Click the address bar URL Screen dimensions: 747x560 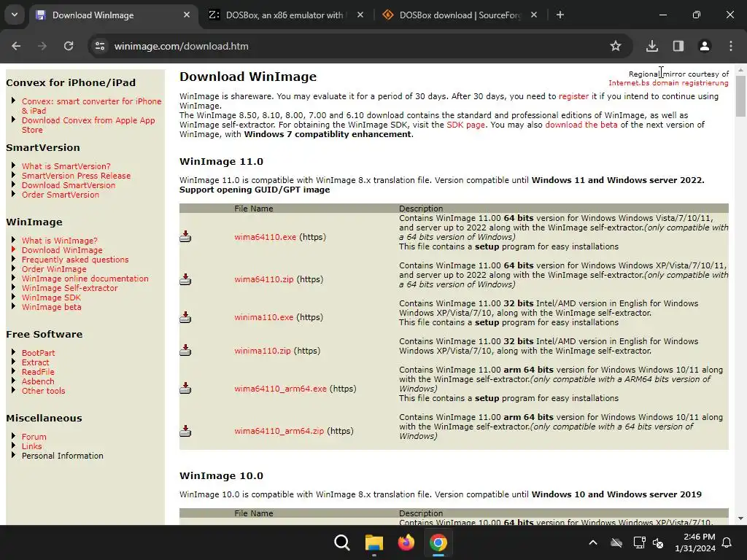pyautogui.click(x=181, y=46)
